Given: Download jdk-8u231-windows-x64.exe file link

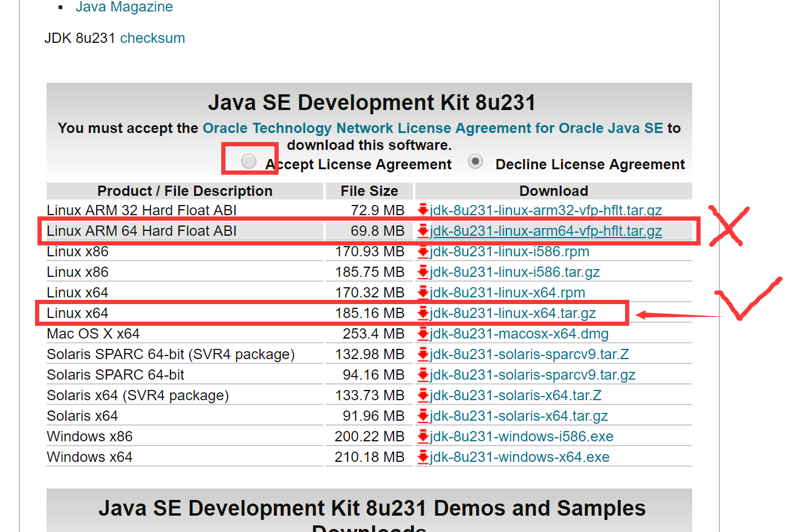Looking at the screenshot, I should (519, 457).
